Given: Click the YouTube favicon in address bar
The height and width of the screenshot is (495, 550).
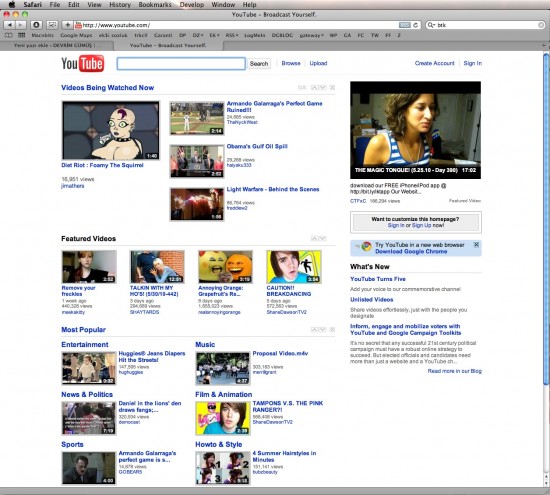Looking at the screenshot, I should 78,25.
